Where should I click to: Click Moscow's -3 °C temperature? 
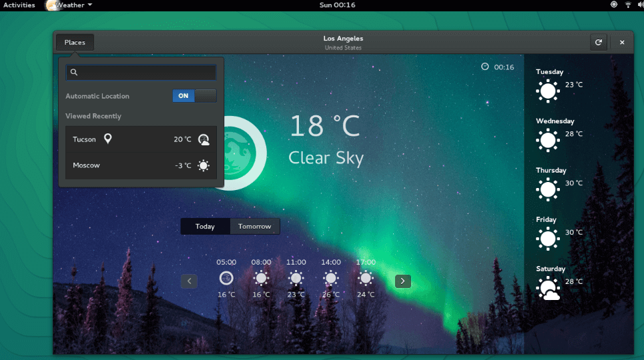(183, 165)
